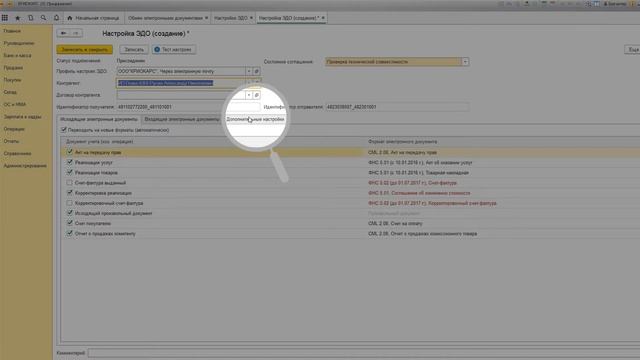
Task: Click 'Идентификатор отправителя' field
Action: pos(397,107)
